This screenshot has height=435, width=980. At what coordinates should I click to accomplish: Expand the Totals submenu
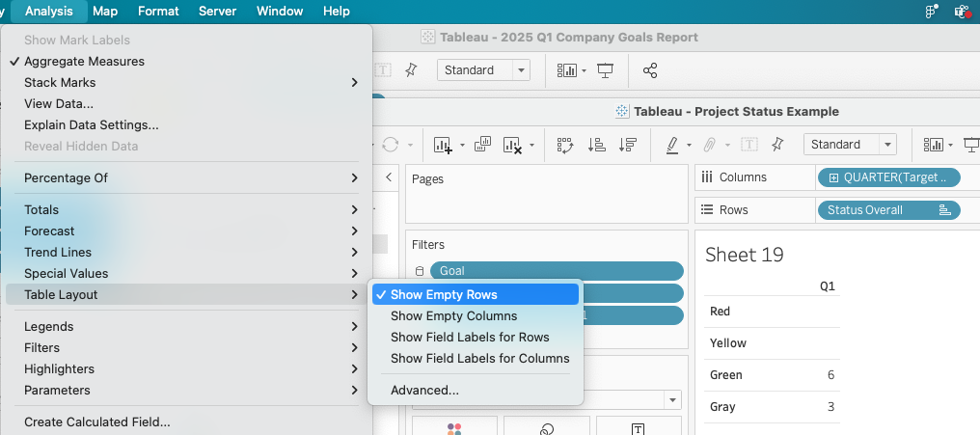tap(186, 210)
